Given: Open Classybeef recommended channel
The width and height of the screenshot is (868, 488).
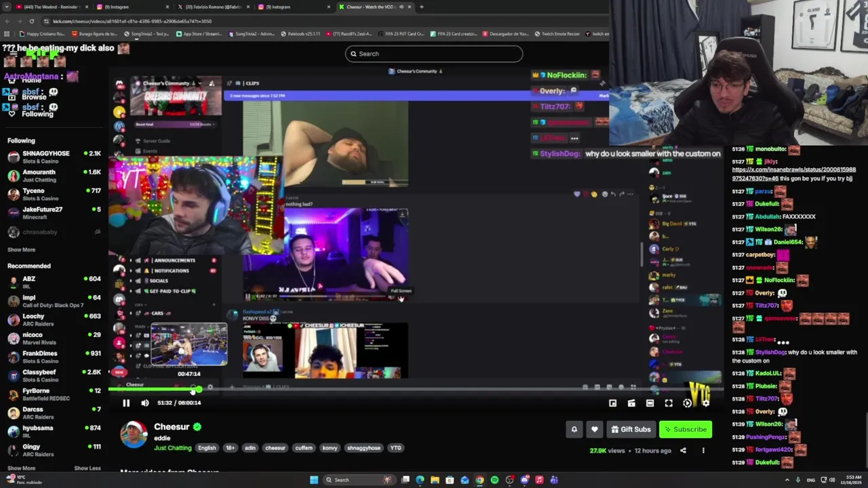Looking at the screenshot, I should [53, 375].
